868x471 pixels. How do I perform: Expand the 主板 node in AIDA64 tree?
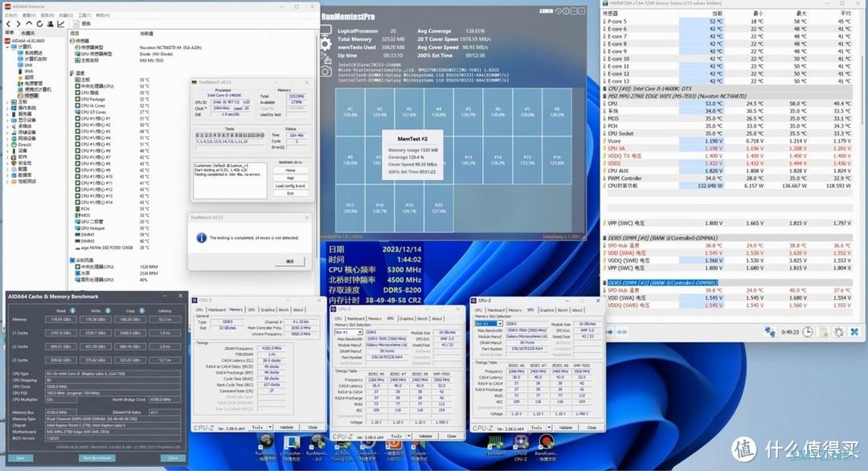[x=8, y=102]
